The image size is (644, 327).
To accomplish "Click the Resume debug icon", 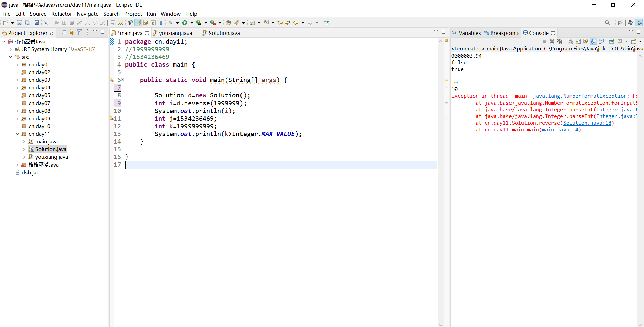I will (x=56, y=23).
